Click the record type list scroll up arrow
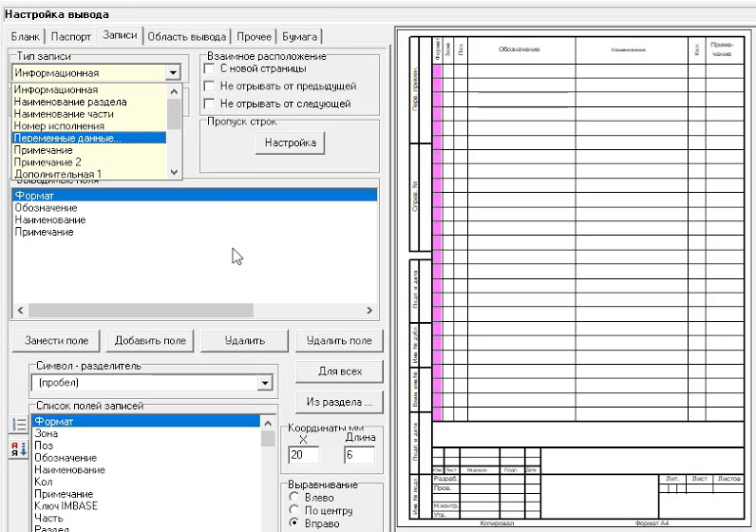This screenshot has height=532, width=756. 174,91
